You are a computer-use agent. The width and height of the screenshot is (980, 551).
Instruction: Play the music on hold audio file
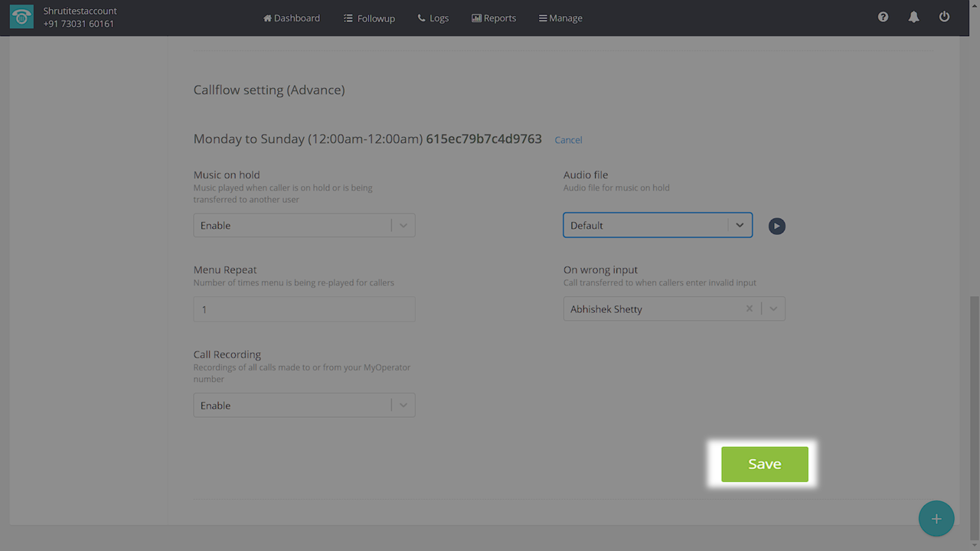776,226
